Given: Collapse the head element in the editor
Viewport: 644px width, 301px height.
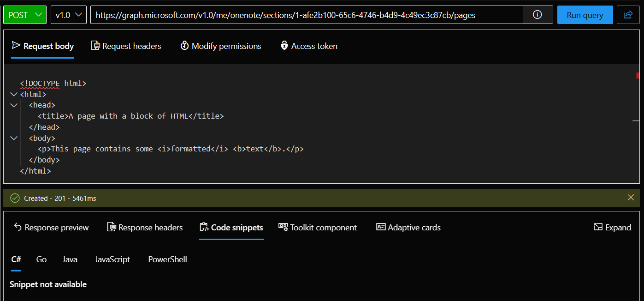Looking at the screenshot, I should pos(13,105).
